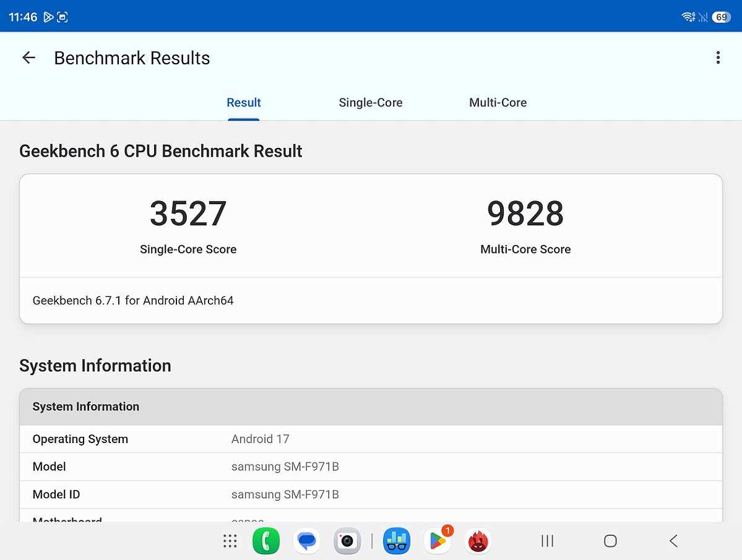Viewport: 742px width, 560px height.
Task: Tap the Model ID row value samsung SM-F971B
Action: coord(285,495)
